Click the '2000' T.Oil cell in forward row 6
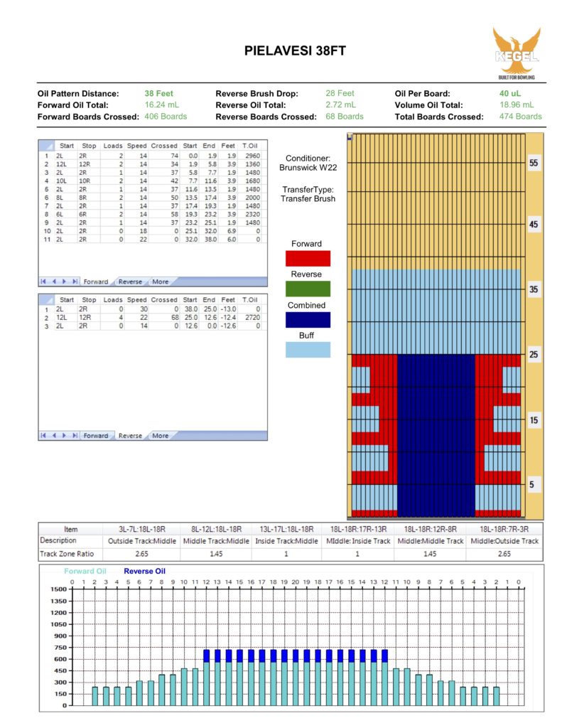The width and height of the screenshot is (562, 728). 251,198
